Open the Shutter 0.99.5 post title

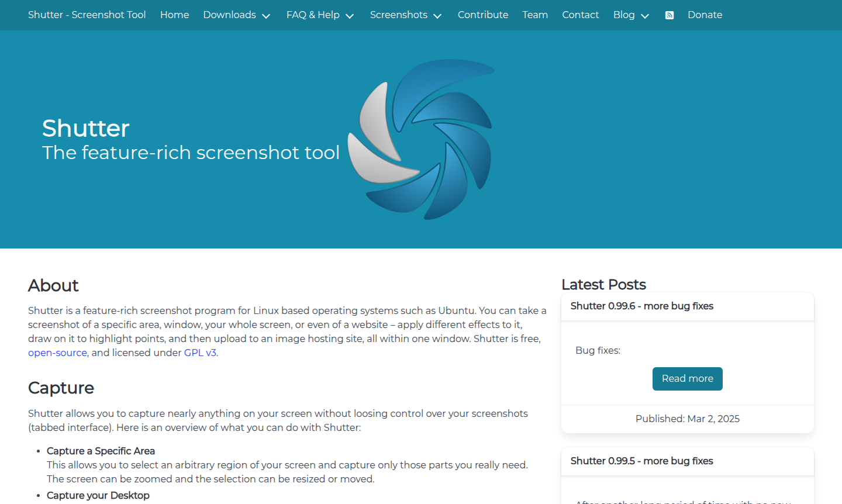click(641, 461)
